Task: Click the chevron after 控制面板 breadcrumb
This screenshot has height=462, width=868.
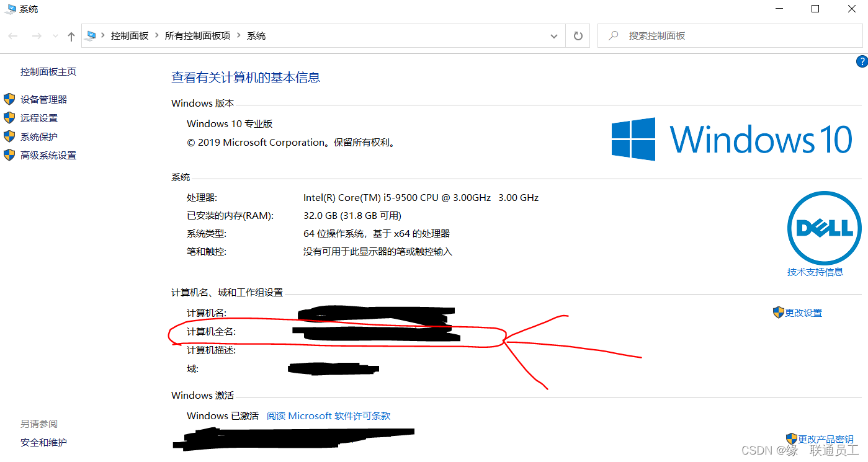Action: (x=157, y=35)
